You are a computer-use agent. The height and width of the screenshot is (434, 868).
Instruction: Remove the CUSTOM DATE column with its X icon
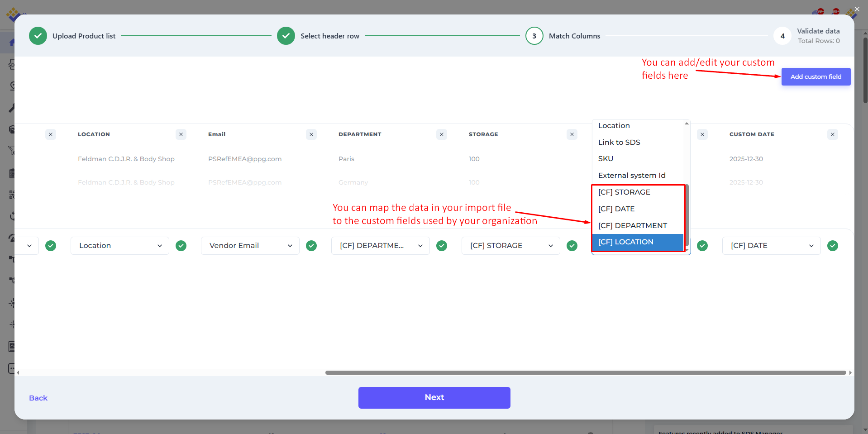click(x=833, y=134)
